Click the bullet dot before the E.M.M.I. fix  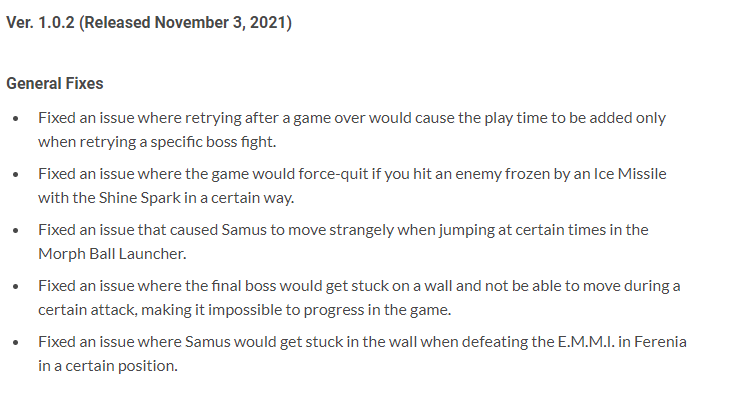(16, 343)
